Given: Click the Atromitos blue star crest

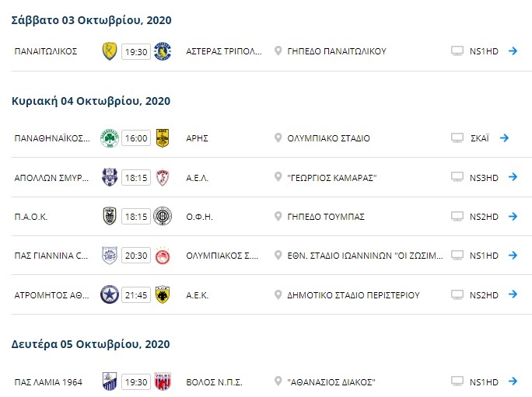Looking at the screenshot, I should 110,295.
